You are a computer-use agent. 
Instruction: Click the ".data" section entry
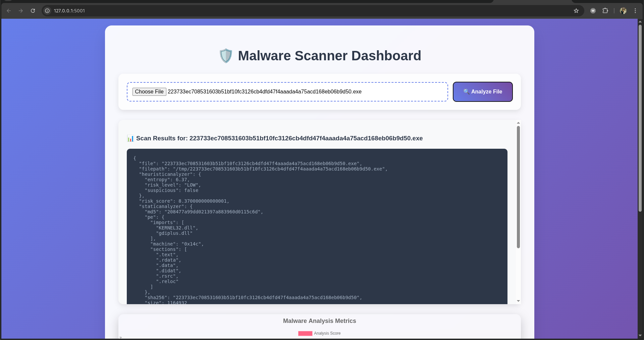[x=167, y=265]
